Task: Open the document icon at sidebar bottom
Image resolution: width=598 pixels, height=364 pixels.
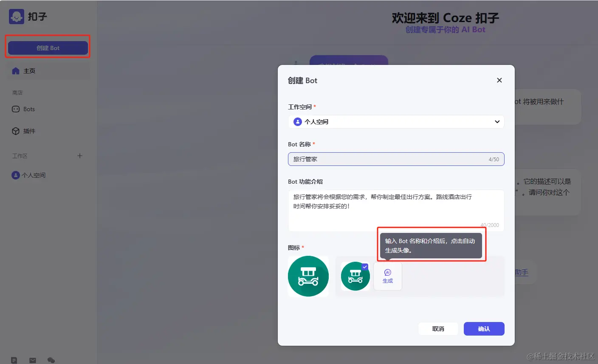Action: coord(14,360)
